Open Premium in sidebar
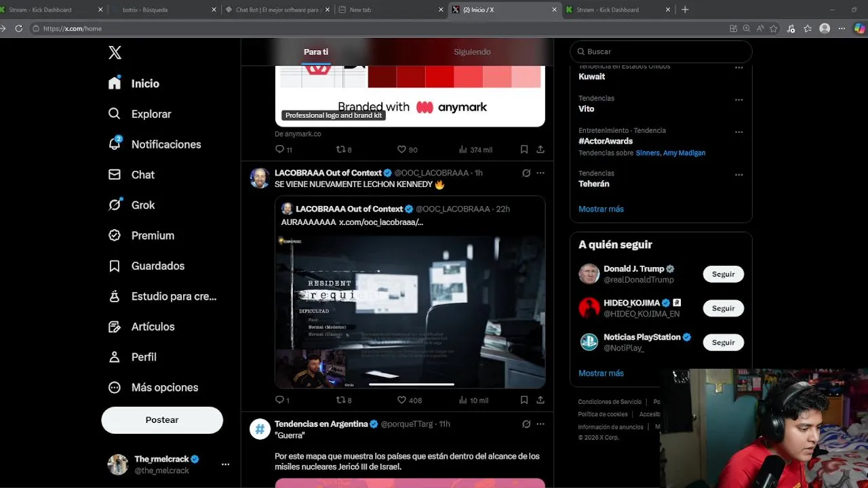 [141, 235]
